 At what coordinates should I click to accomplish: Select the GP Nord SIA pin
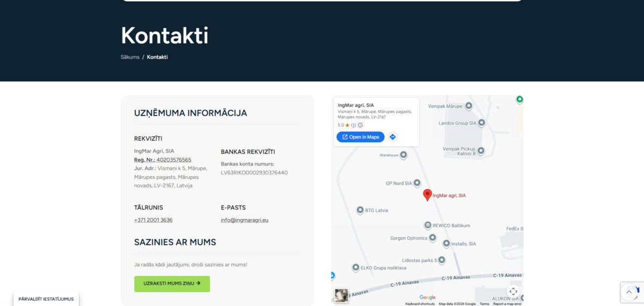tap(417, 183)
